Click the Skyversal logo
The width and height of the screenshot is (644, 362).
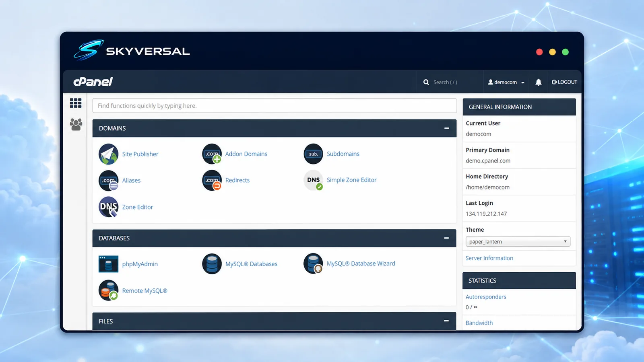132,51
